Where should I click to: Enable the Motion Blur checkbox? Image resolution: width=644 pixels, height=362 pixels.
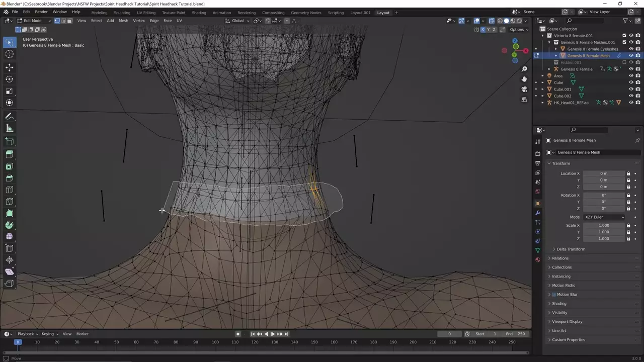(x=554, y=295)
